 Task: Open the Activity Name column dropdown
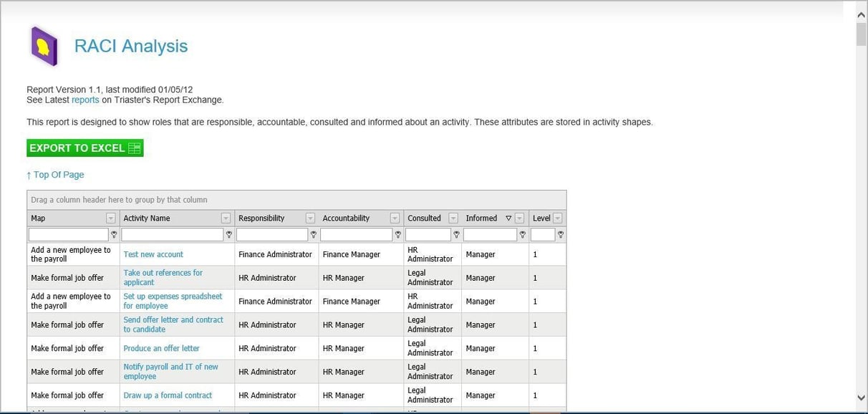click(x=226, y=218)
